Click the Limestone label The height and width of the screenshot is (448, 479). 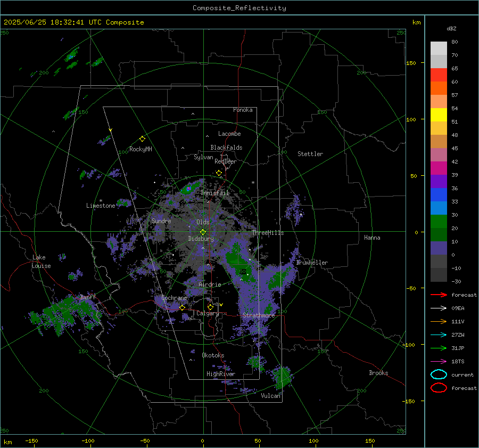click(x=101, y=206)
